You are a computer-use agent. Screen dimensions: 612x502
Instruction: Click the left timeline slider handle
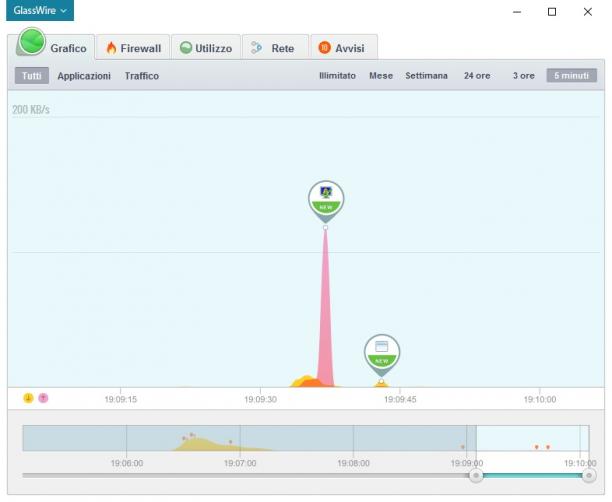476,475
